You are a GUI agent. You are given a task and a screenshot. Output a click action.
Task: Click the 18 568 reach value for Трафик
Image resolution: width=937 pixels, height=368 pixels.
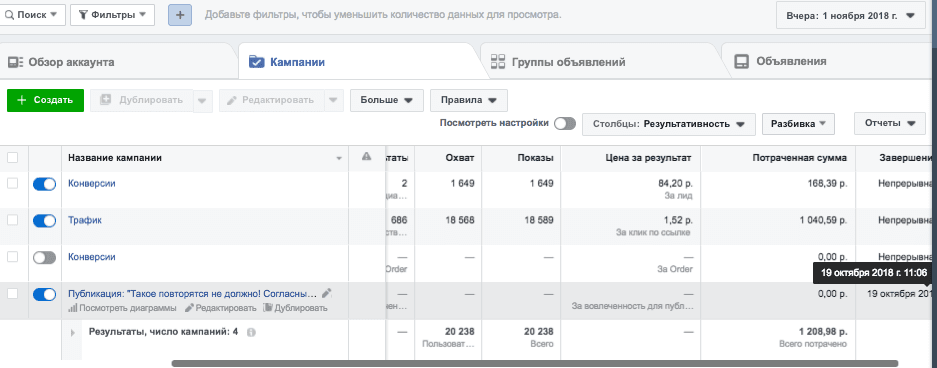pos(460,220)
